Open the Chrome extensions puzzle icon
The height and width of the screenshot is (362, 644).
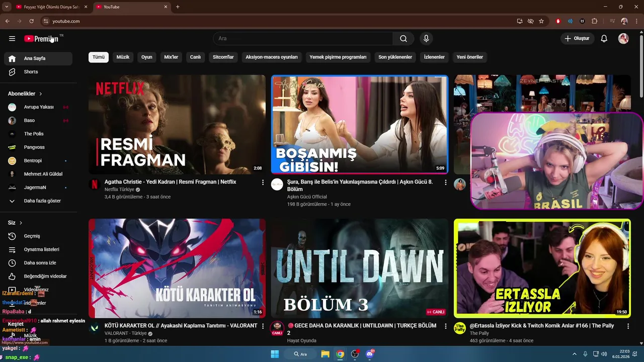tap(595, 21)
